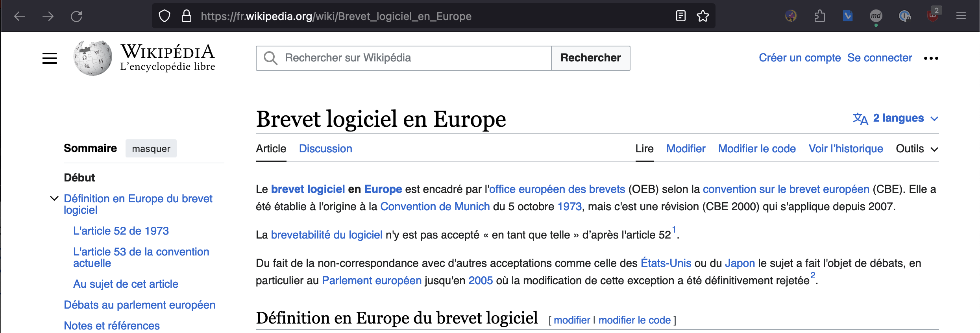This screenshot has width=980, height=333.
Task: Click modifier beside the Définition heading
Action: click(x=572, y=320)
